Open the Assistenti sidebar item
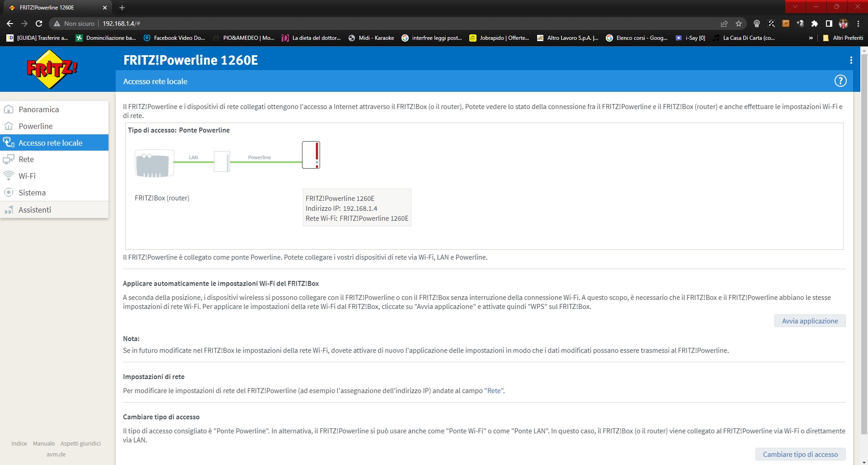This screenshot has width=868, height=465. click(x=54, y=210)
